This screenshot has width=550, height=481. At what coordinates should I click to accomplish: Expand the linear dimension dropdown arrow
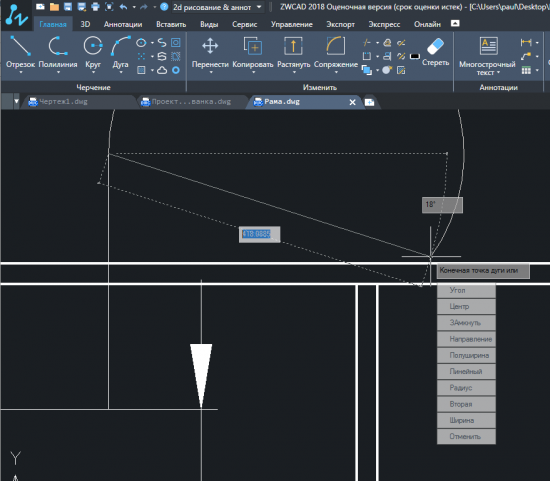(x=537, y=43)
